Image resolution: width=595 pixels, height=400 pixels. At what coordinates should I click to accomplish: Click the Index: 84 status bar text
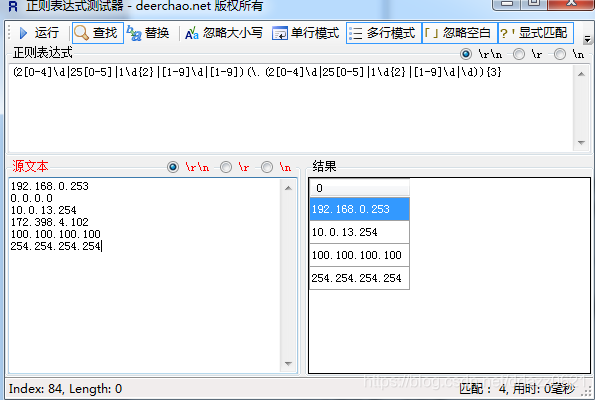coord(65,389)
